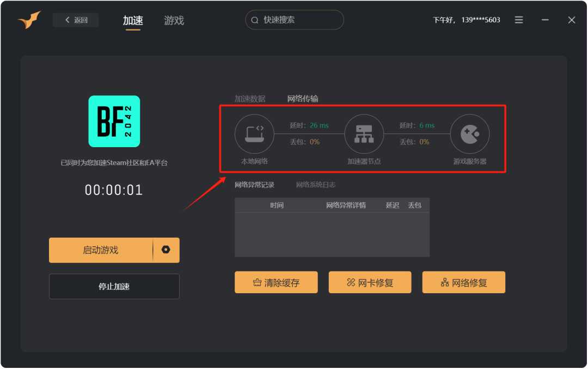Open the 网络系统日志 tab

(x=316, y=185)
